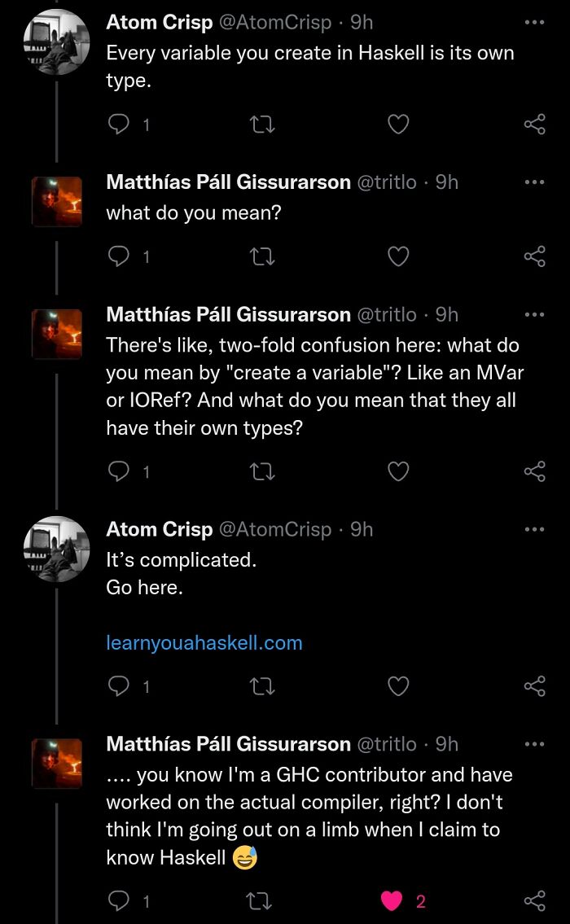The image size is (570, 924).
Task: Share the "what do you mean?" tweet
Action: tap(535, 256)
